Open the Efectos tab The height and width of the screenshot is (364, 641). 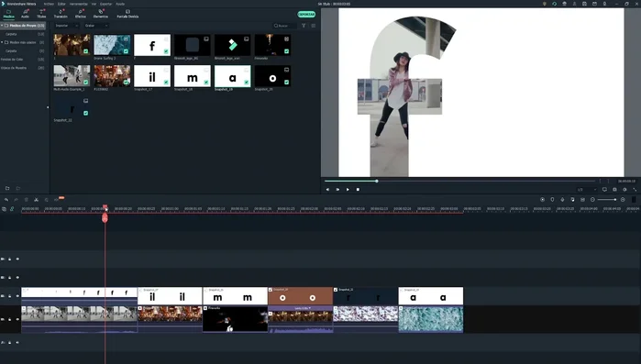click(81, 14)
